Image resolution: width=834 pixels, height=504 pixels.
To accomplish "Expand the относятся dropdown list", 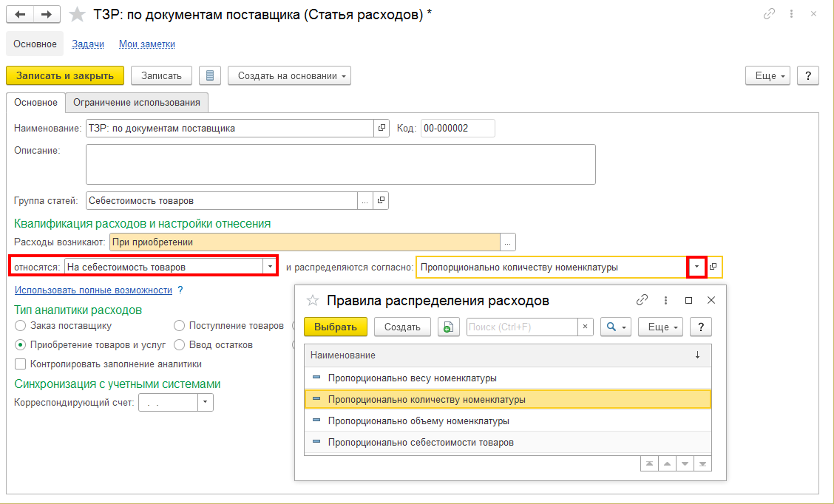I will 270,267.
